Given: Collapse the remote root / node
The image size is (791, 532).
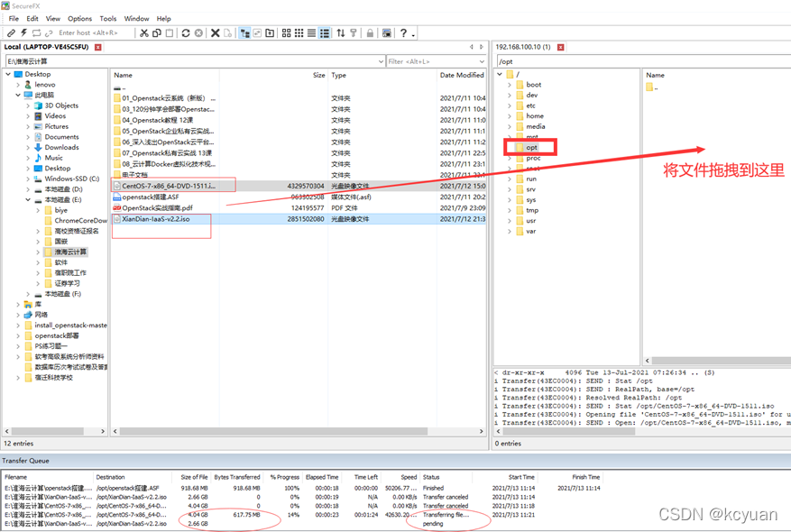Looking at the screenshot, I should 500,74.
